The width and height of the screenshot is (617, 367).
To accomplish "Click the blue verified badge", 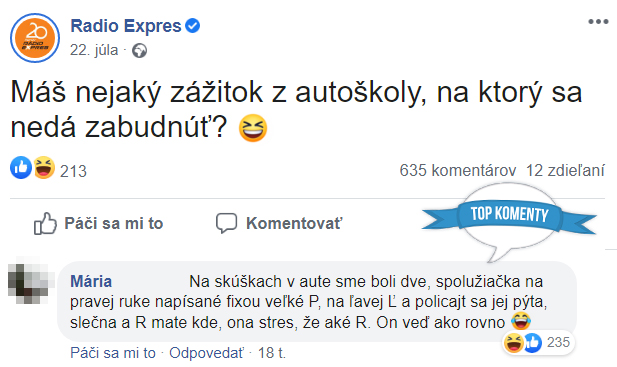I will click(192, 26).
